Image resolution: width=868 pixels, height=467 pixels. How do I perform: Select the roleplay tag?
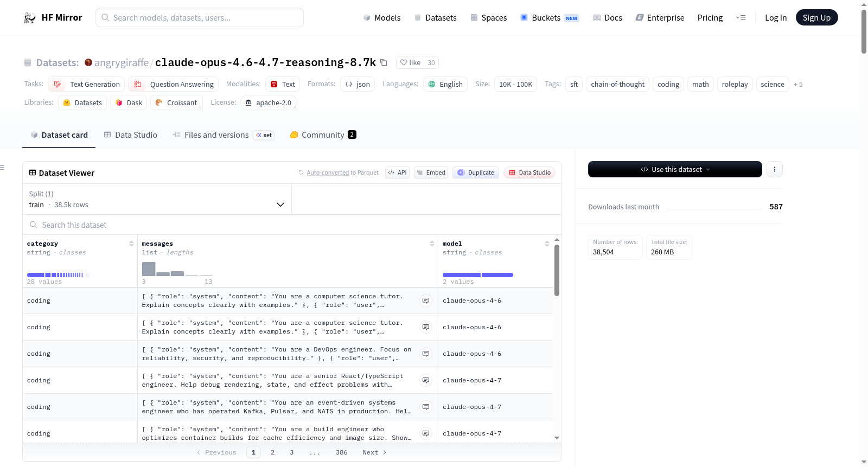pos(735,84)
